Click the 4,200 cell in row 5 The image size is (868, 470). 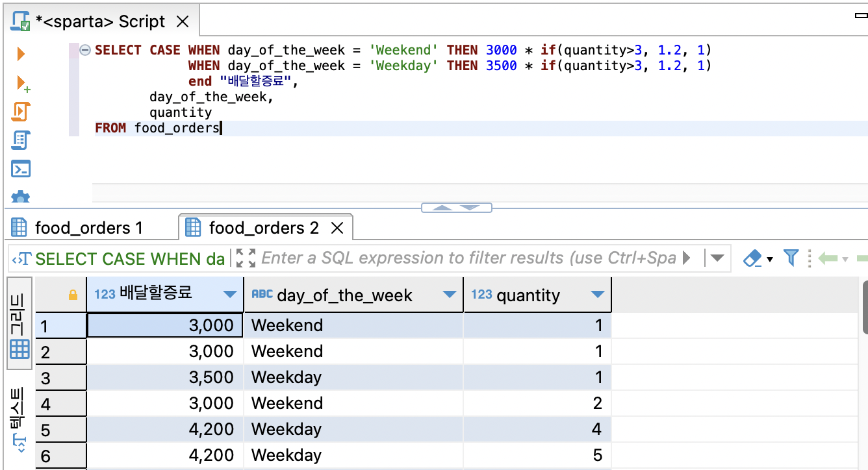pos(165,429)
